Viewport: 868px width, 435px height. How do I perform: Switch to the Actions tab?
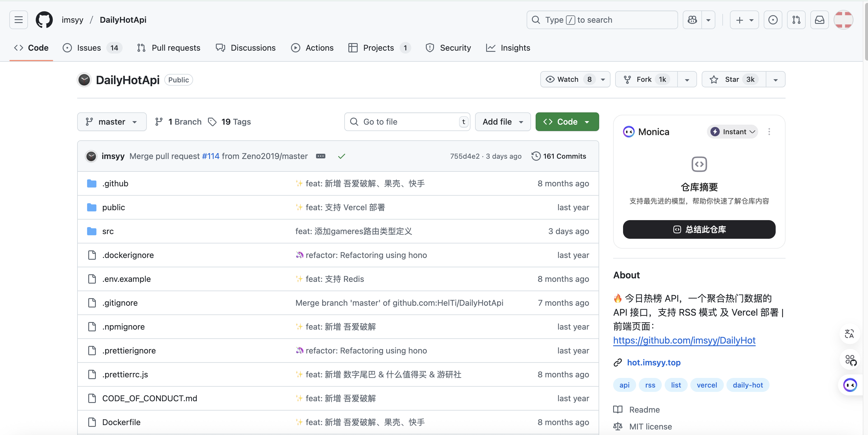[312, 48]
